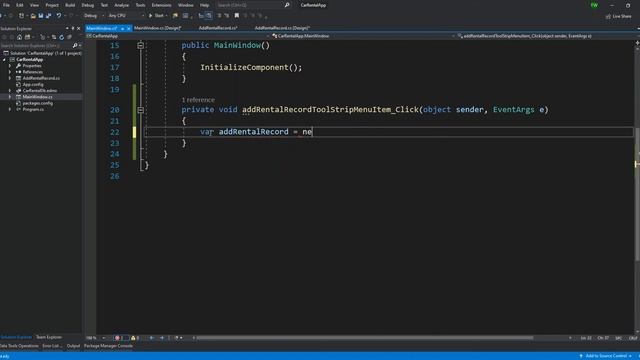
Task: Click the Solution Explorer search magnifier icon
Action: pos(75,46)
